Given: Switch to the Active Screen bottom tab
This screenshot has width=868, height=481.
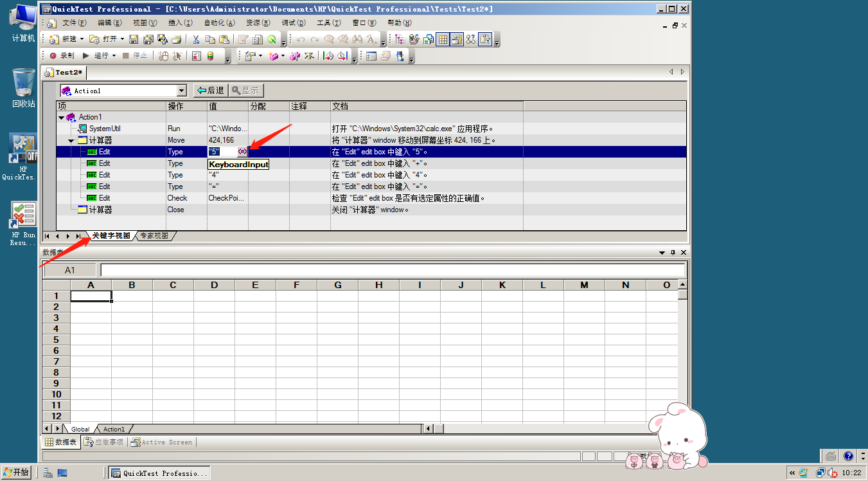Looking at the screenshot, I should (x=161, y=442).
